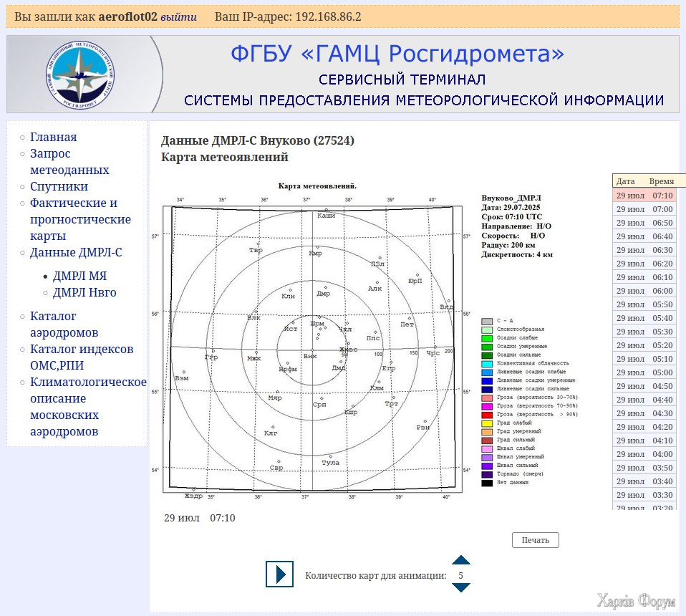Select the 29 июл 03:50 map entry

click(x=644, y=468)
